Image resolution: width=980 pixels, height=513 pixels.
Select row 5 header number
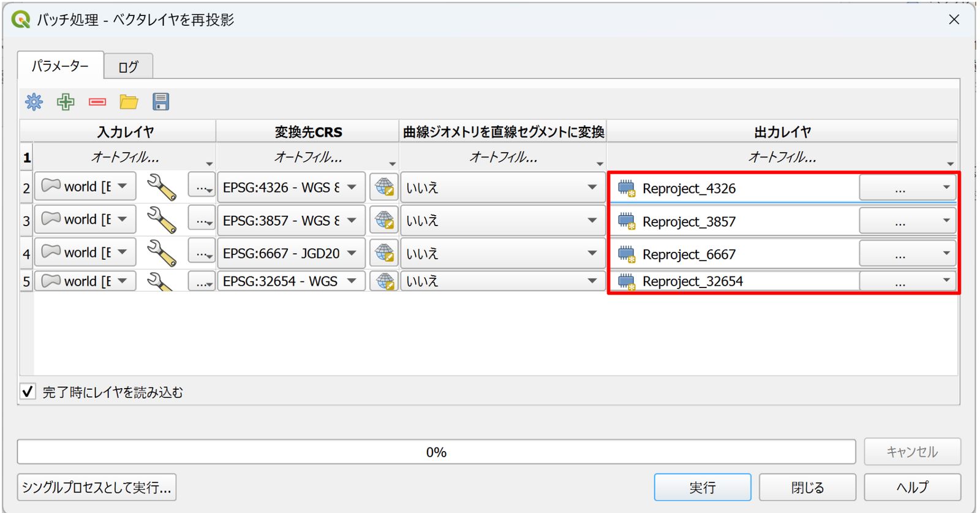[x=26, y=281]
